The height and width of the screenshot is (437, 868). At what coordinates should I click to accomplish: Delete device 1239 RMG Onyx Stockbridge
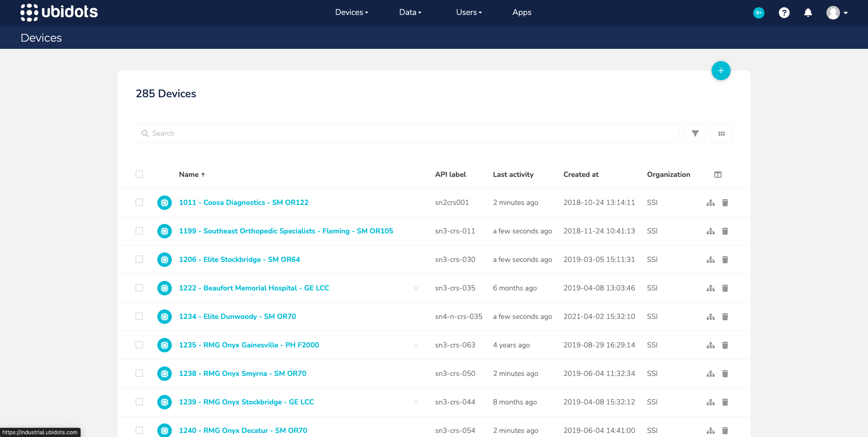coord(725,402)
